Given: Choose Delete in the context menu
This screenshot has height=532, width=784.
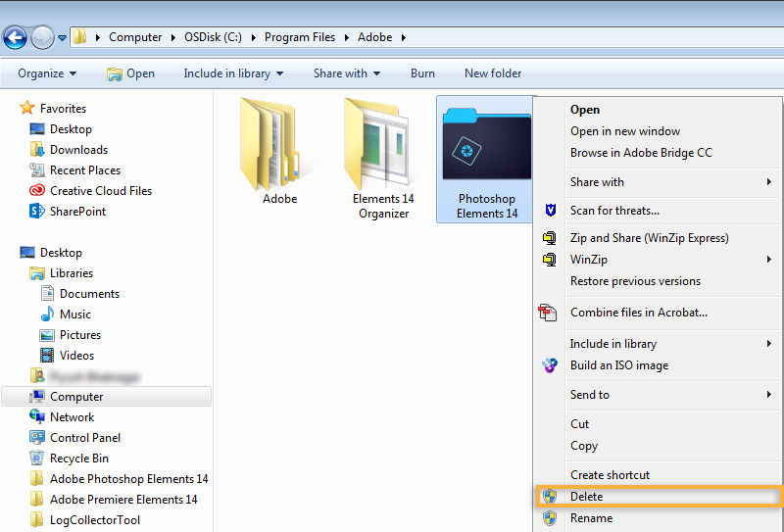Looking at the screenshot, I should 658,497.
